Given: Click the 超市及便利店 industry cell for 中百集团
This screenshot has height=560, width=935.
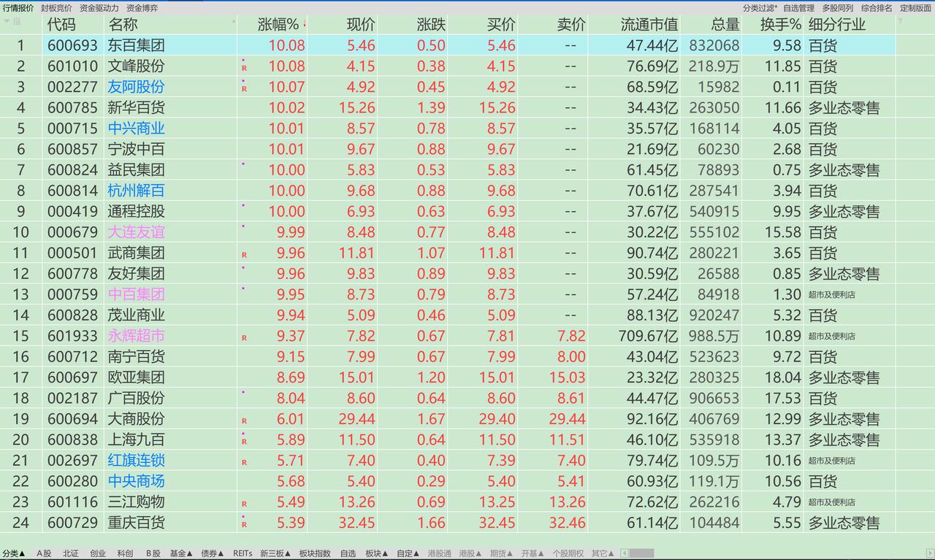Looking at the screenshot, I should [x=832, y=295].
